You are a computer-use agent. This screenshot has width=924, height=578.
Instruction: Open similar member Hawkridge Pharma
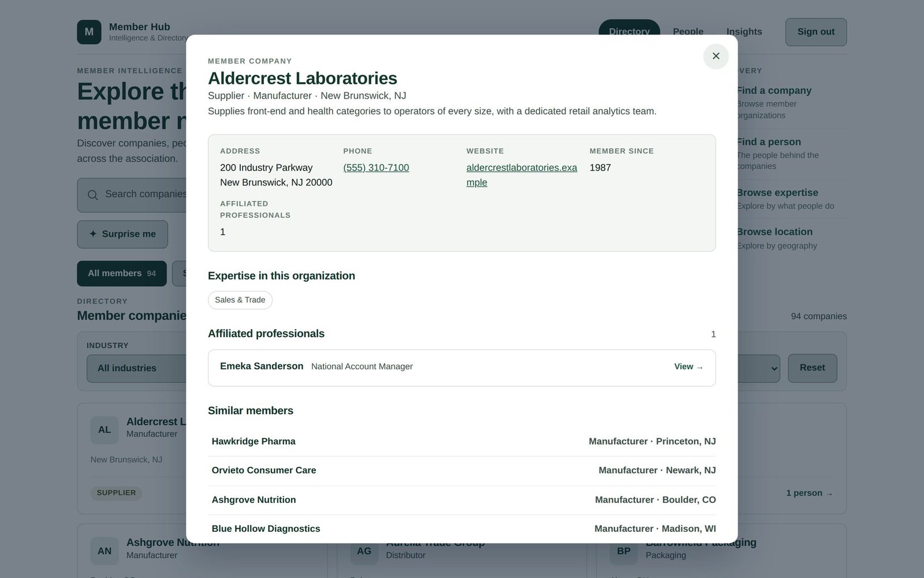click(462, 442)
